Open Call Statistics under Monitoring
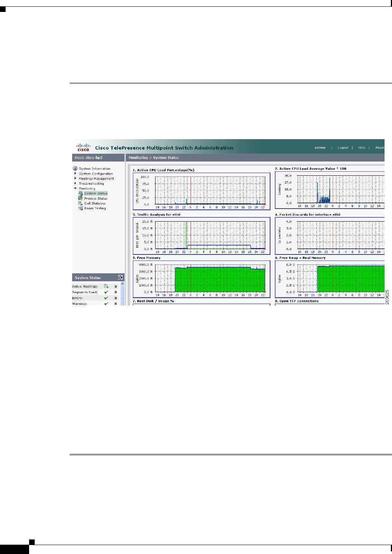This screenshot has height=554, width=392. (x=95, y=203)
